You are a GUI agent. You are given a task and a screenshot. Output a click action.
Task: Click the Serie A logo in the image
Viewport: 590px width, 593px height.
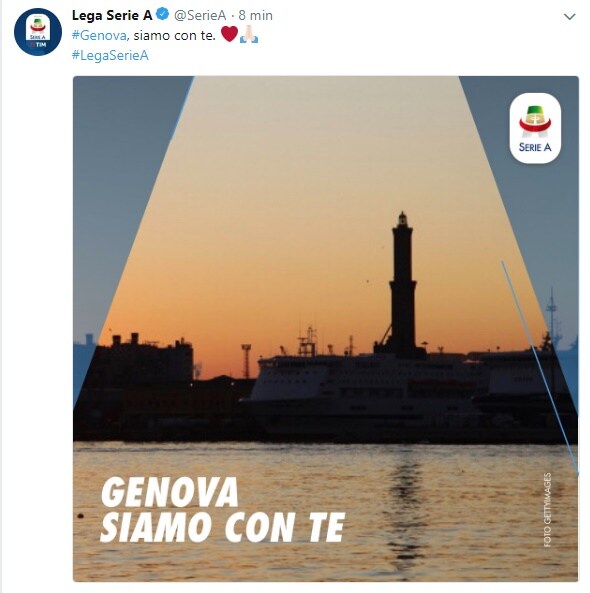tap(535, 128)
